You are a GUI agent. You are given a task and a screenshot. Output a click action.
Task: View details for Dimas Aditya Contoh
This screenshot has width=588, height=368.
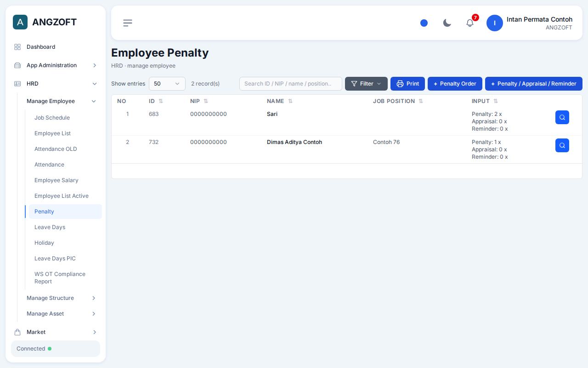coord(562,145)
